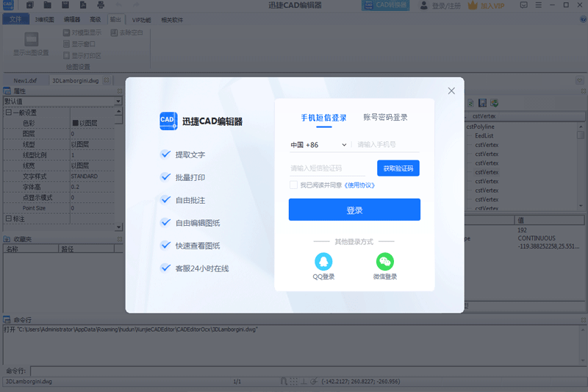Open the hamburger menu in the title bar

(x=539, y=5)
